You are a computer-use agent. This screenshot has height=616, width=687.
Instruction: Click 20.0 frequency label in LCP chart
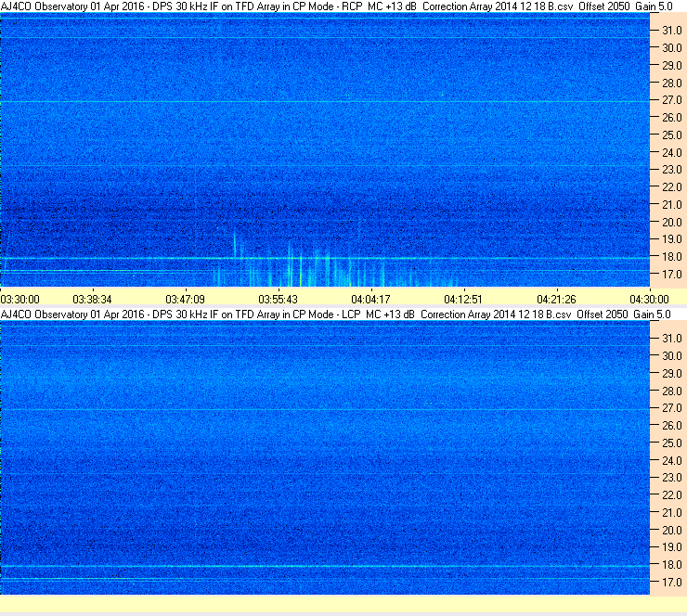coord(672,531)
